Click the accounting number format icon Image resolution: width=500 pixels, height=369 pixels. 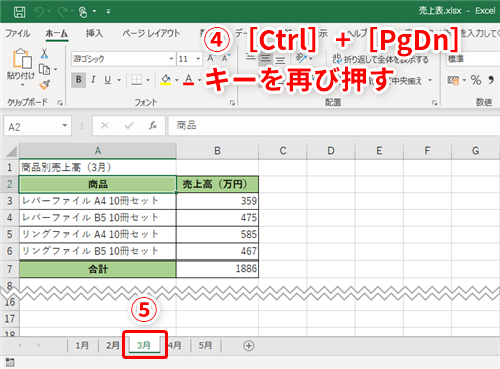[453, 80]
